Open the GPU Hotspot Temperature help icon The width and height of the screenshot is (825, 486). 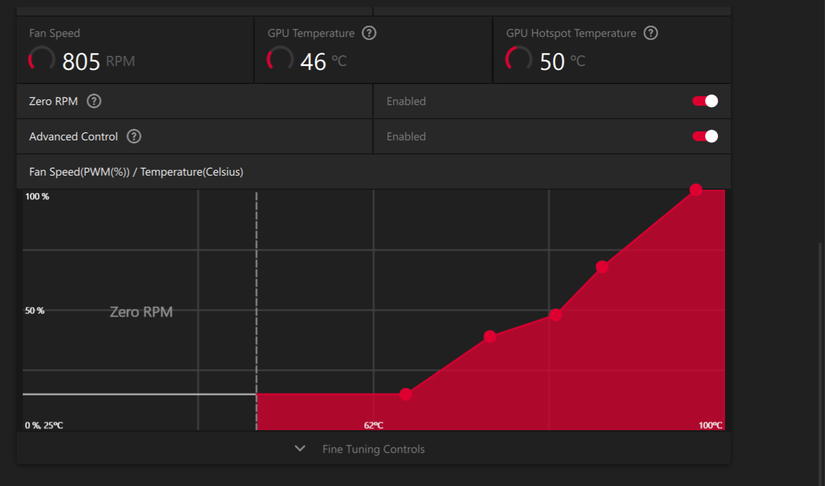651,33
